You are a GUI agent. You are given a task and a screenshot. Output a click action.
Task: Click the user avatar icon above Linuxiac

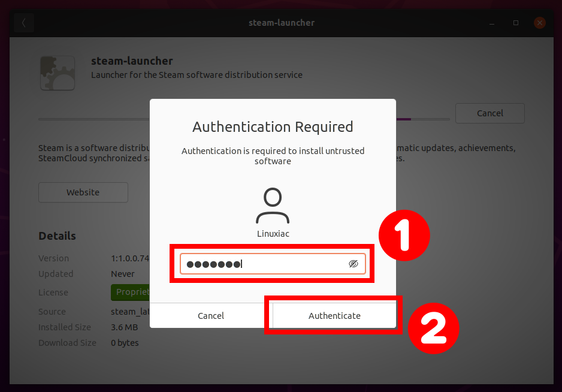tap(273, 204)
